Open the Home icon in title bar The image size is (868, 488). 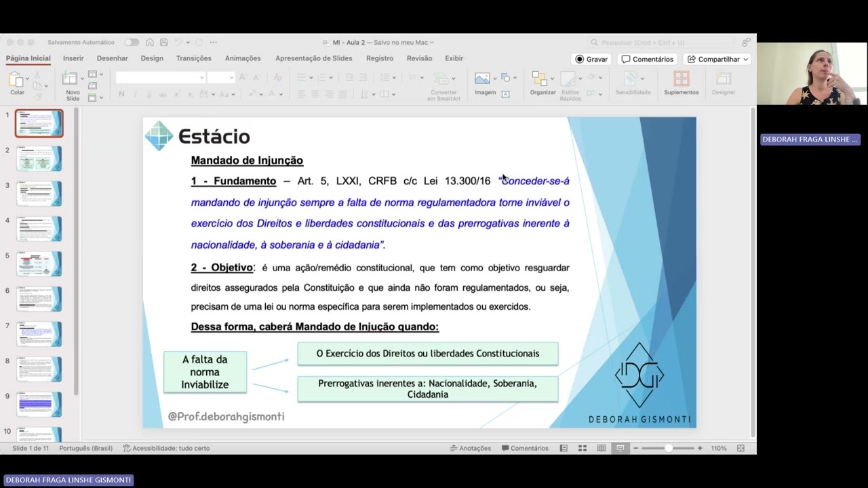[150, 42]
